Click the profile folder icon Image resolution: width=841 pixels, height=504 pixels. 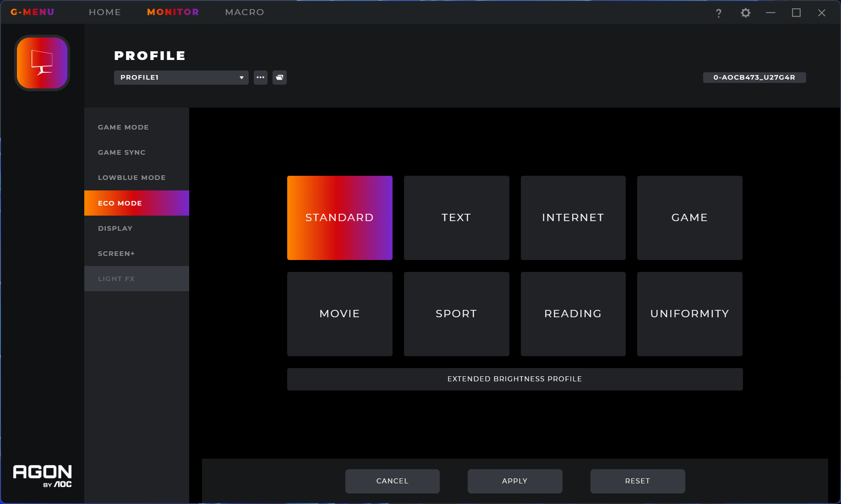pos(279,77)
